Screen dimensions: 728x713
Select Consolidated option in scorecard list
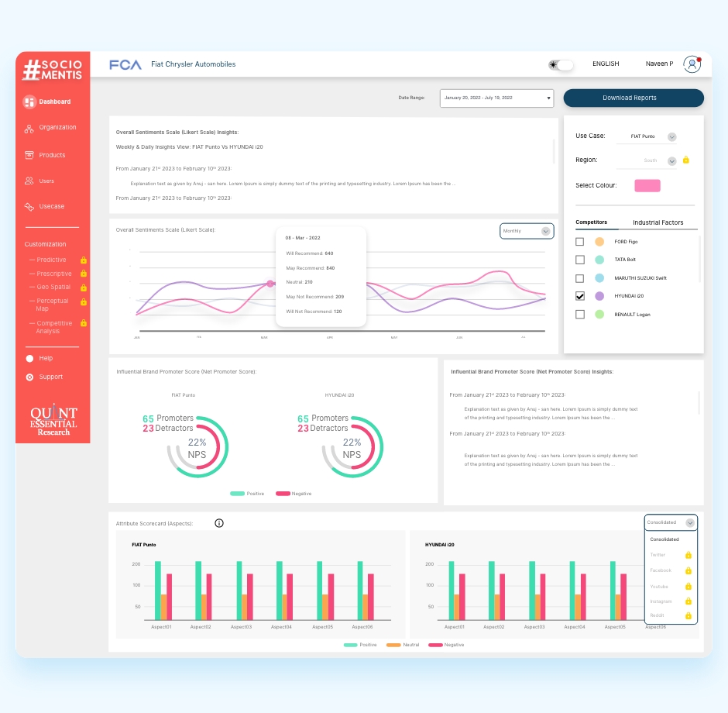(664, 539)
